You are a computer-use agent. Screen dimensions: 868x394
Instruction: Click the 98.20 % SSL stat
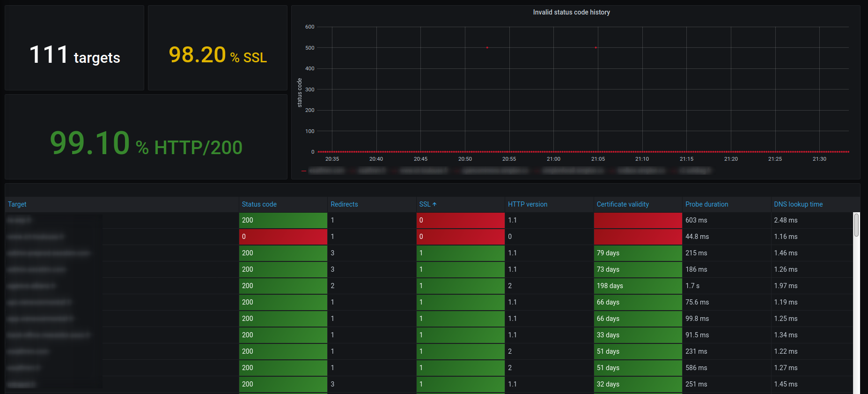tap(218, 55)
